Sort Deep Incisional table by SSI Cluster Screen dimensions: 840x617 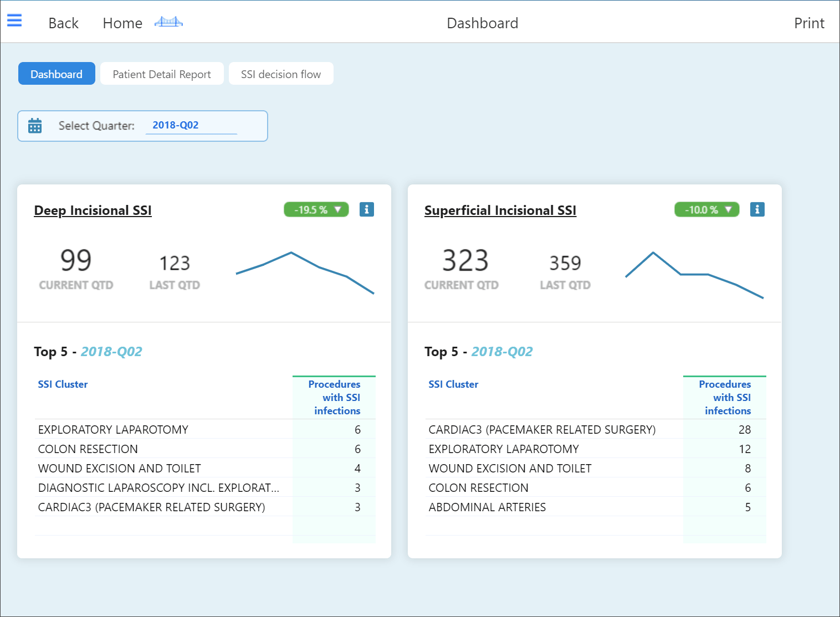[63, 384]
